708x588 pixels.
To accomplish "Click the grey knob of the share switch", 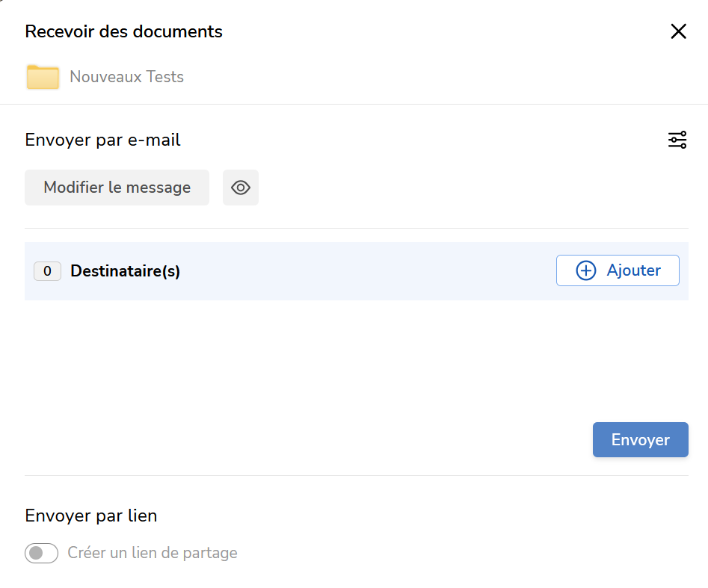I will [x=36, y=553].
